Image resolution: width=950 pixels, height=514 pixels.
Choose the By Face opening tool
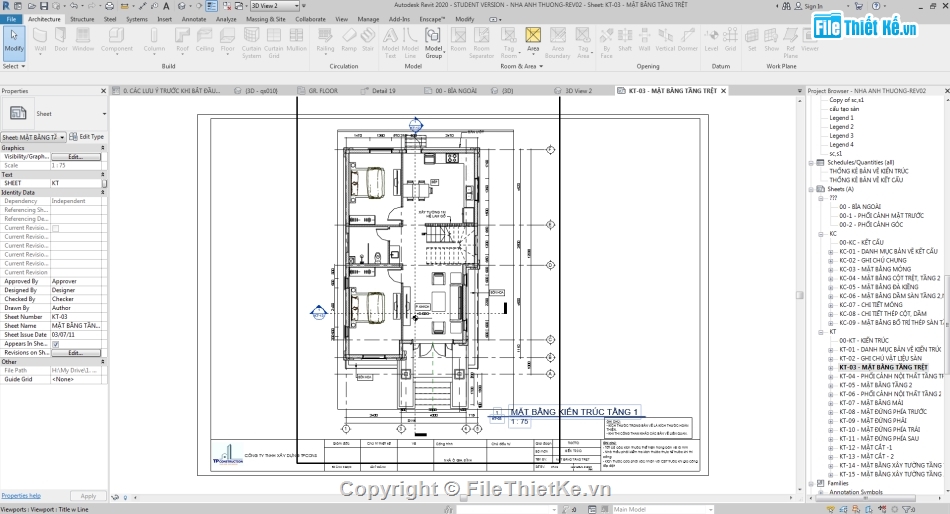(606, 43)
